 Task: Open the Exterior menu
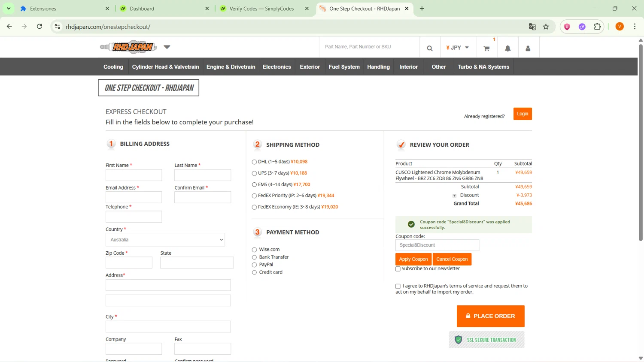pyautogui.click(x=310, y=67)
